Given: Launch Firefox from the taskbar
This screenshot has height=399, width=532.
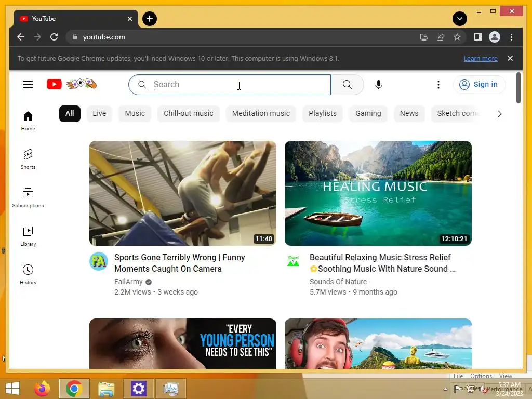Looking at the screenshot, I should tap(42, 389).
